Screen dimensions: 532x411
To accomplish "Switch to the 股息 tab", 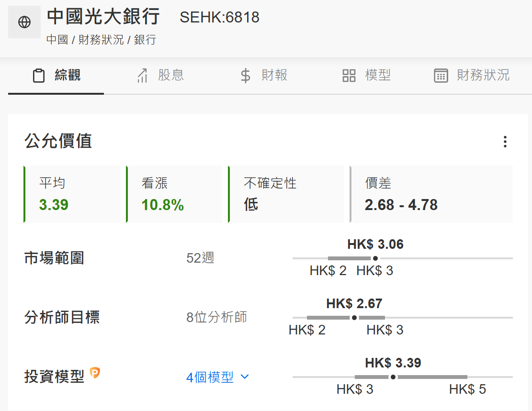I will click(x=171, y=75).
